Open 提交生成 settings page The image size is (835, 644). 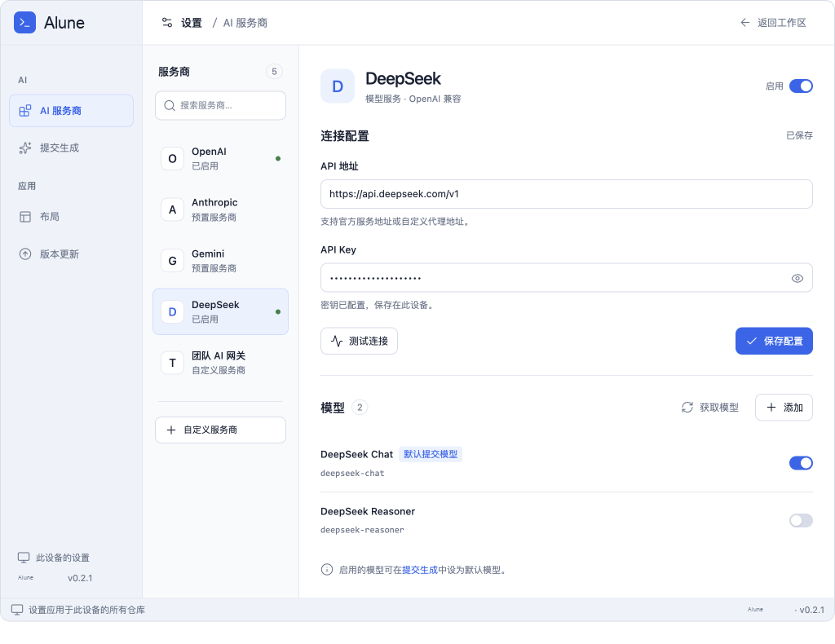pyautogui.click(x=72, y=148)
